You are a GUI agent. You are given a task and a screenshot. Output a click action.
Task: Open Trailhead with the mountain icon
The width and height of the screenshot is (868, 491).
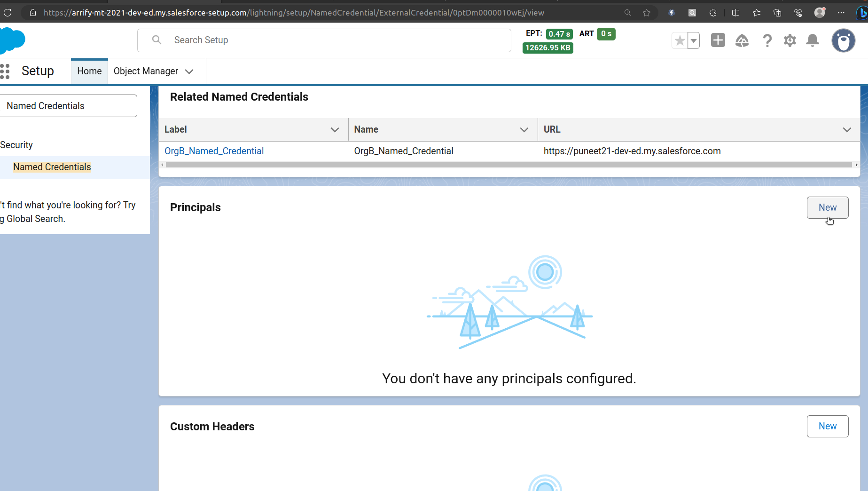tap(742, 41)
